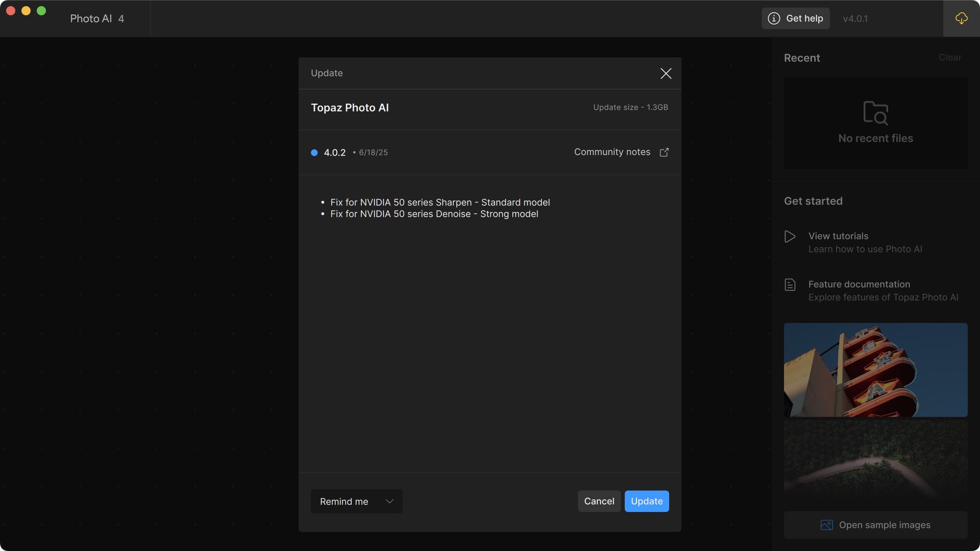The width and height of the screenshot is (980, 551).
Task: Click Topaz Photo AI heading
Action: coord(350,108)
